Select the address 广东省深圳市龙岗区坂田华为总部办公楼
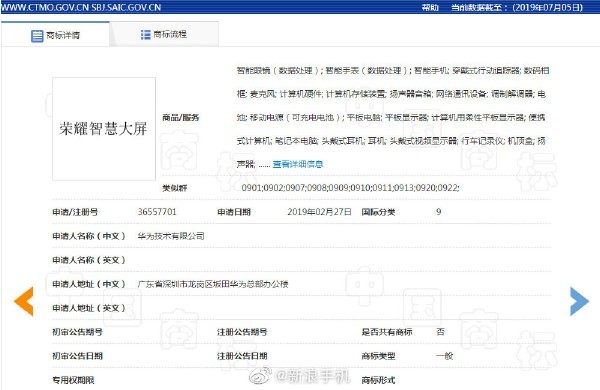The image size is (600, 390). [213, 284]
